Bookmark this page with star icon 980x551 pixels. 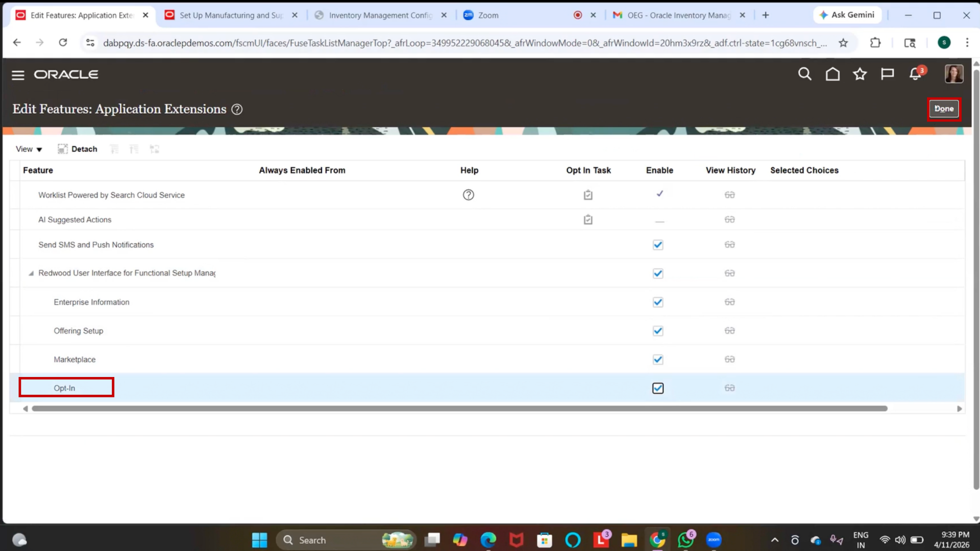tap(843, 43)
